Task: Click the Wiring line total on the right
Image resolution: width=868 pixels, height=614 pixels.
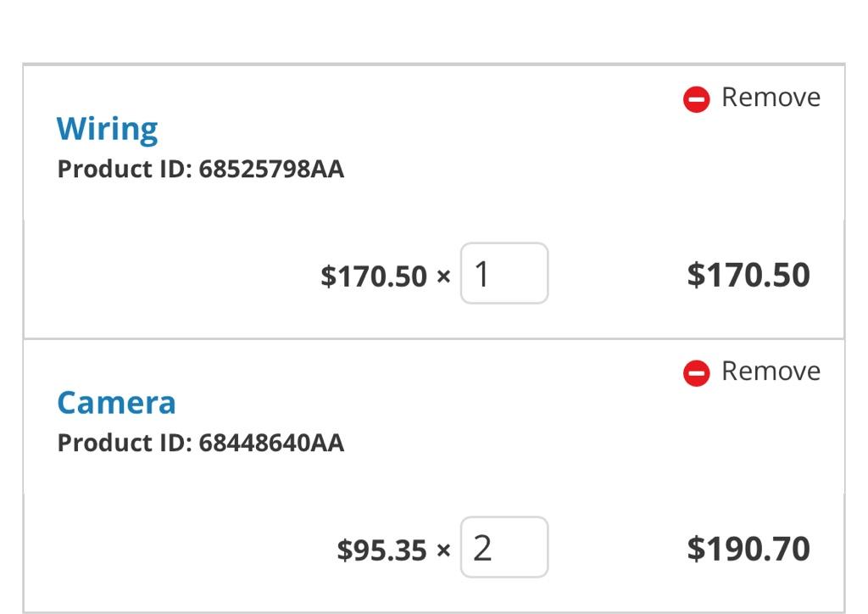Action: [x=748, y=275]
